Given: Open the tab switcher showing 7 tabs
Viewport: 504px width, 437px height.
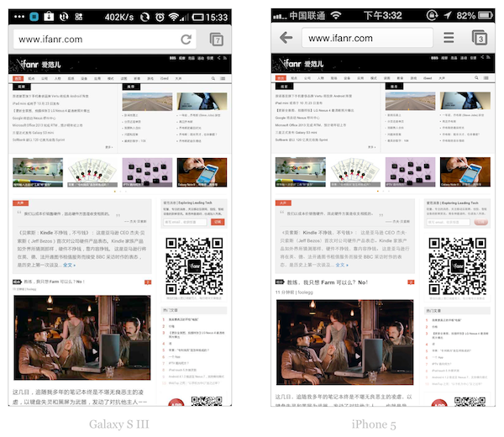Looking at the screenshot, I should [216, 39].
